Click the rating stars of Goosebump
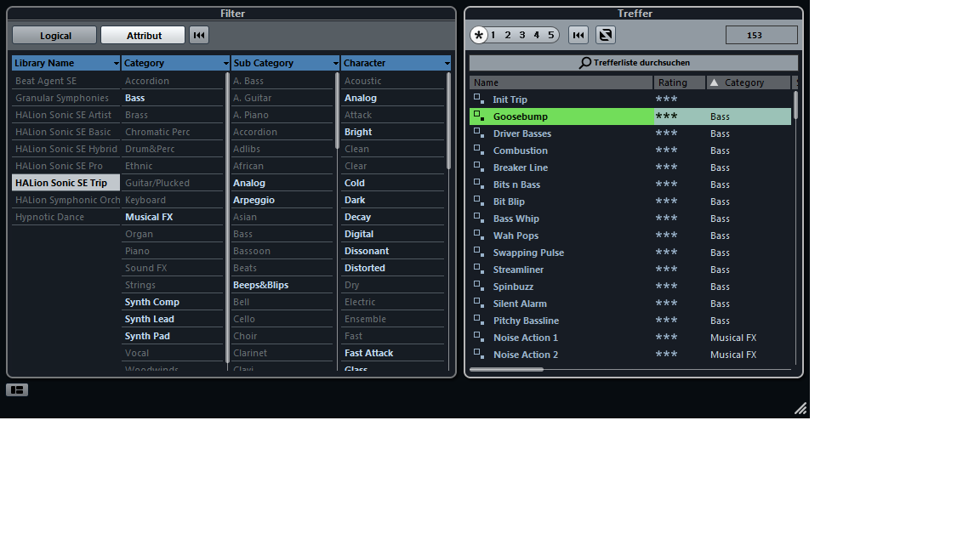The image size is (980, 551). (x=666, y=116)
